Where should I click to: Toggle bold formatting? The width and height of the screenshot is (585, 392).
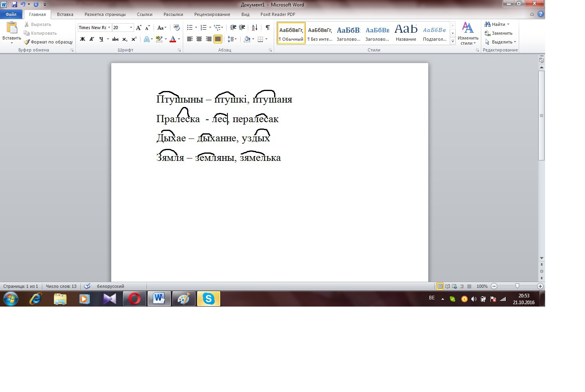coord(83,39)
